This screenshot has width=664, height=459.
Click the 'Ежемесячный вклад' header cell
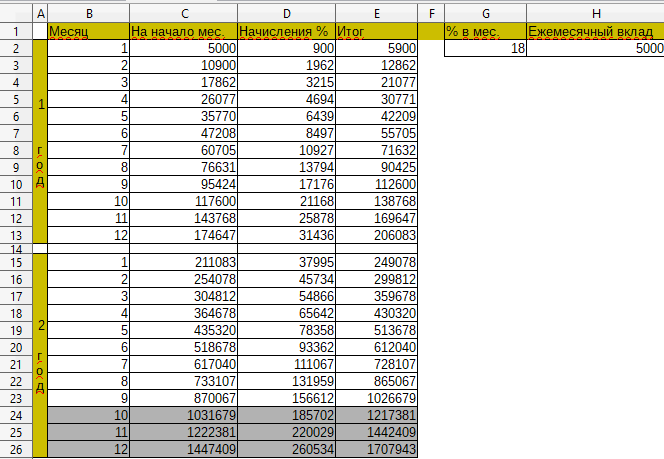pos(595,31)
